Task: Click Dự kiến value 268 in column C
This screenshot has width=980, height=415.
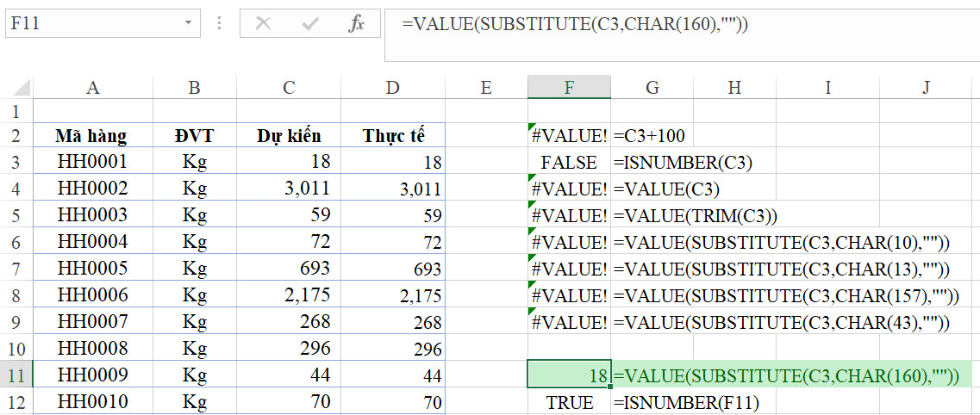Action: (288, 321)
